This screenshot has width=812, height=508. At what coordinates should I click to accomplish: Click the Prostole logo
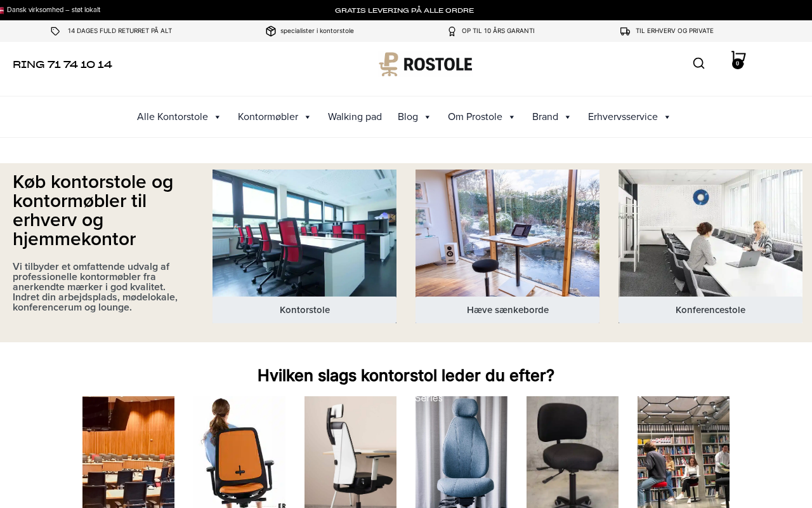[x=426, y=64]
